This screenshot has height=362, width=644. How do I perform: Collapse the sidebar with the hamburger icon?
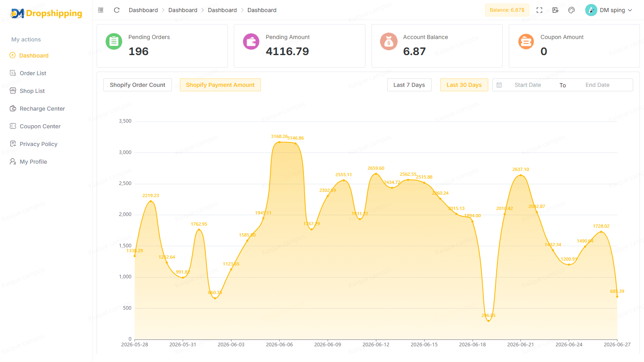(101, 10)
